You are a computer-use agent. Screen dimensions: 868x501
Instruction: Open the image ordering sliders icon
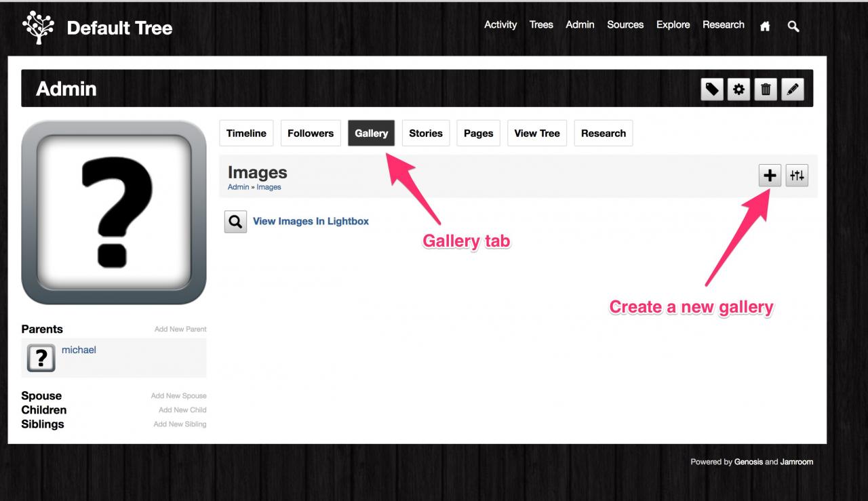point(797,176)
